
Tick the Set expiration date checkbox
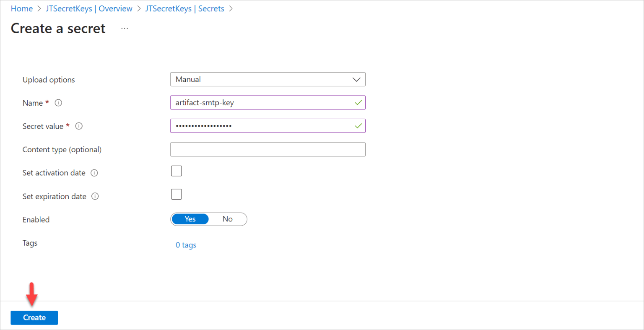pyautogui.click(x=177, y=194)
